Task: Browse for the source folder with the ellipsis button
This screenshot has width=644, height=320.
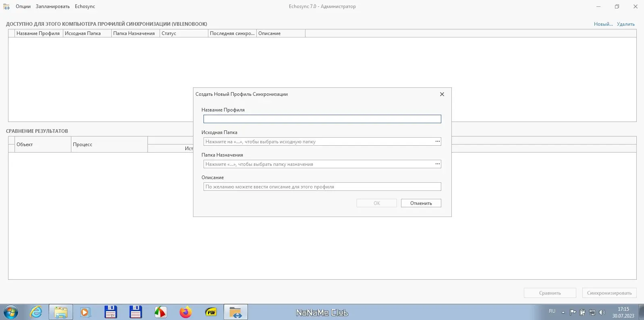Action: (437, 142)
